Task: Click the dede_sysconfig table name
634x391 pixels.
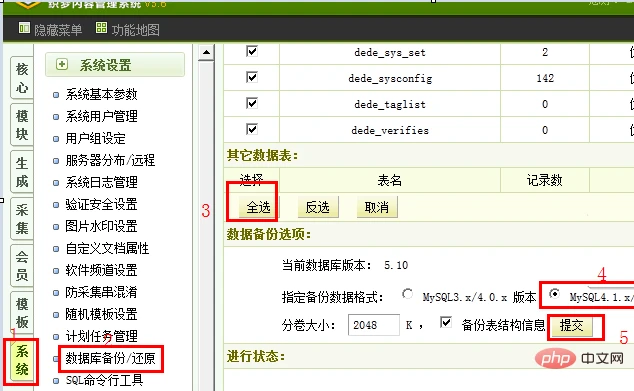Action: tap(390, 78)
